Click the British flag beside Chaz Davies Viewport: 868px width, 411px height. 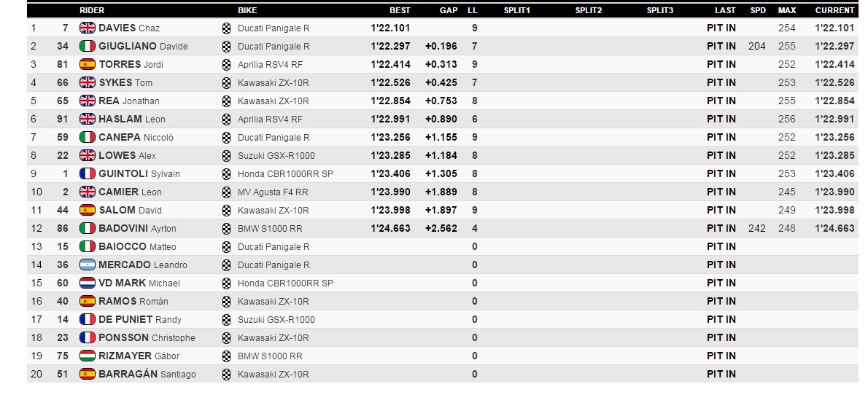tap(88, 28)
